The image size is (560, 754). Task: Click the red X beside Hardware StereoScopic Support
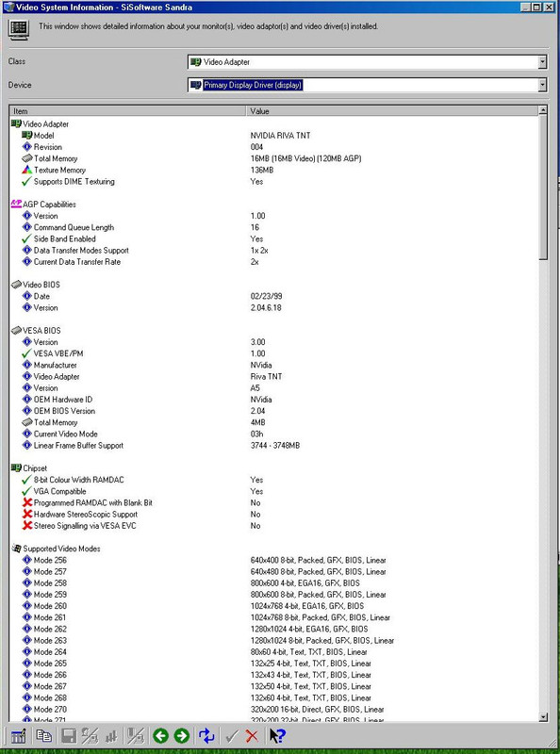[27, 514]
